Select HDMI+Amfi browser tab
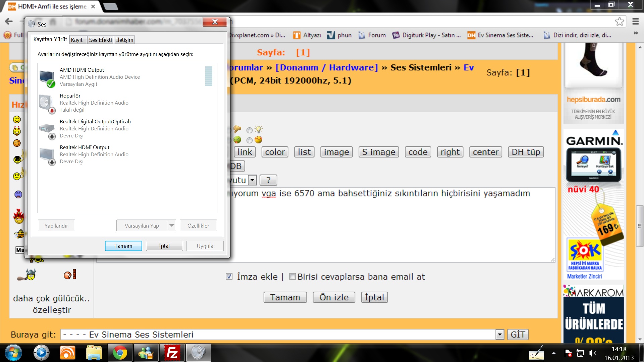Image resolution: width=644 pixels, height=362 pixels. 52,6
